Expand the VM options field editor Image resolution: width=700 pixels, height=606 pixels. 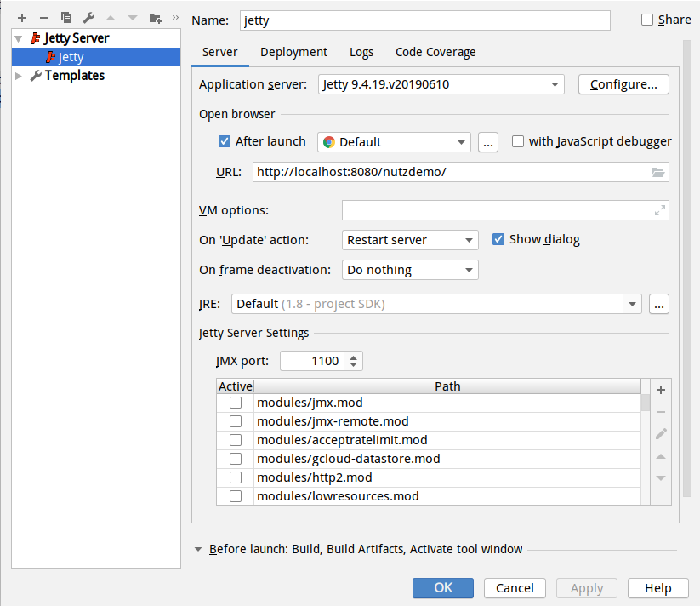[660, 210]
